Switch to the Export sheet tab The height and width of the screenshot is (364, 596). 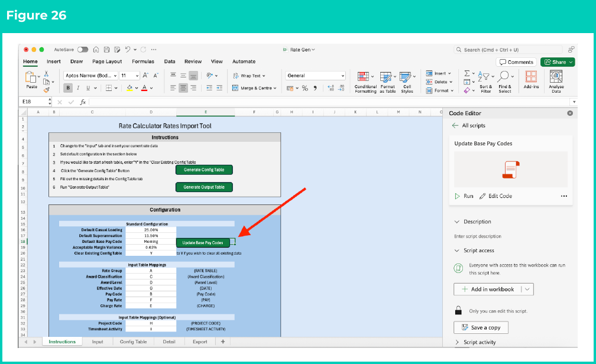pos(200,342)
